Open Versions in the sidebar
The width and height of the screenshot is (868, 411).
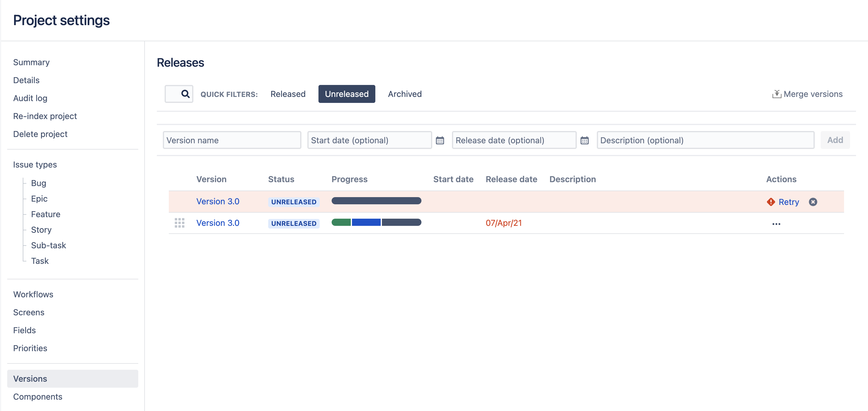[x=30, y=378]
